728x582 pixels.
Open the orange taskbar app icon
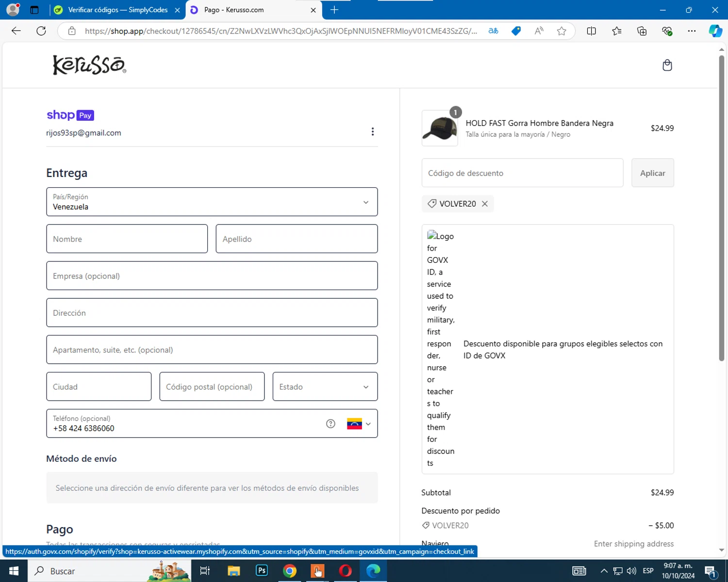(317, 571)
